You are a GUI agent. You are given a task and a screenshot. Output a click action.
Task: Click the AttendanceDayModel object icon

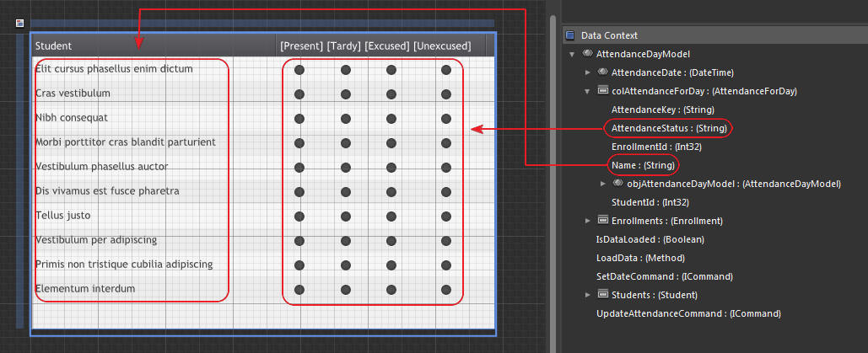pyautogui.click(x=588, y=54)
